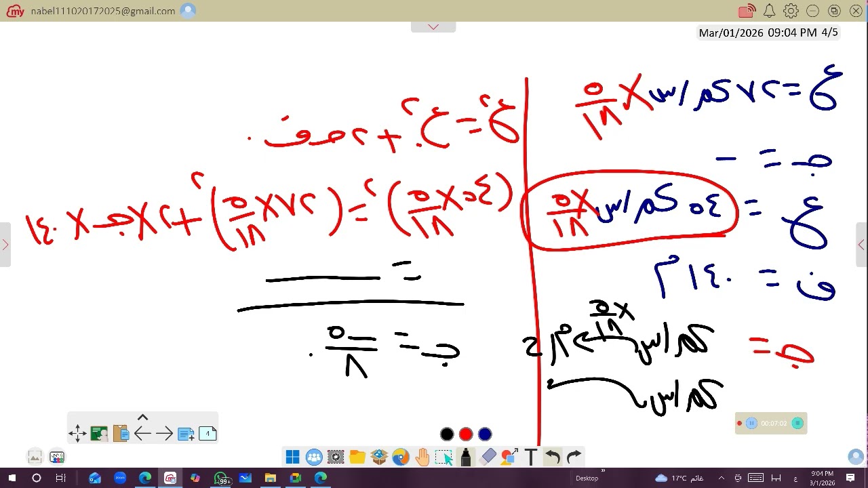Screen dimensions: 868x488
Task: Click the screen capture camera icon
Action: [336, 457]
